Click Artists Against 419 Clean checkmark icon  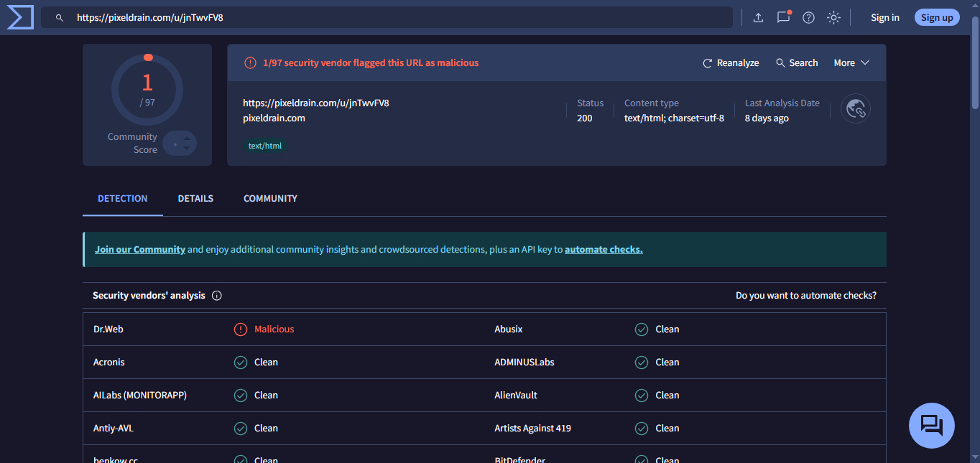pos(642,429)
